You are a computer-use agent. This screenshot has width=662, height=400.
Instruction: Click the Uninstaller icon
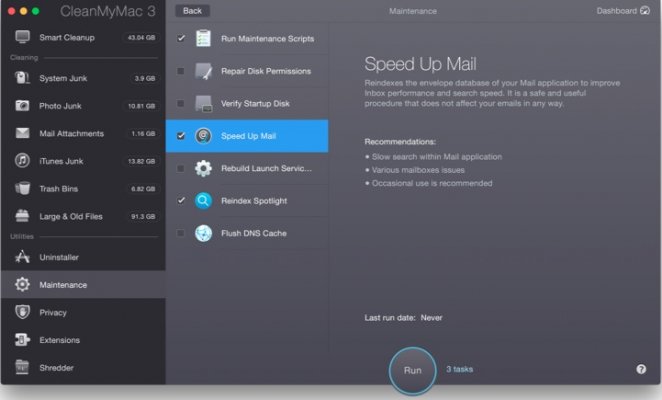pyautogui.click(x=22, y=257)
